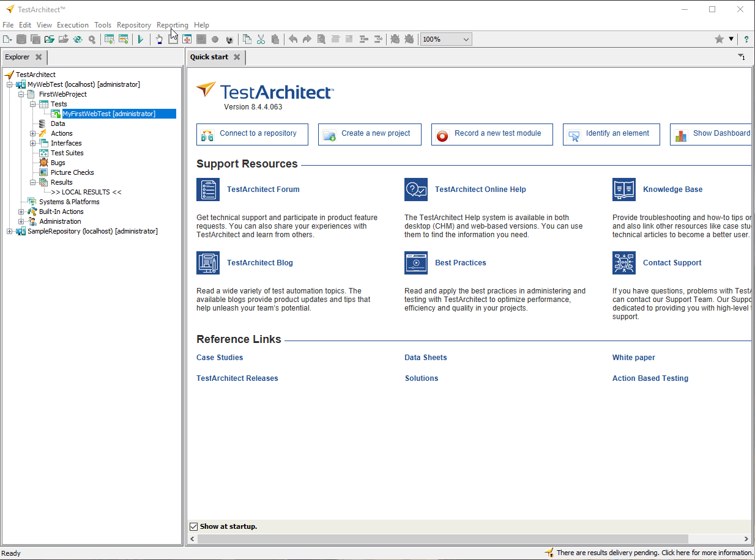Click the TestArchitect Blog icon
755x560 pixels.
208,263
